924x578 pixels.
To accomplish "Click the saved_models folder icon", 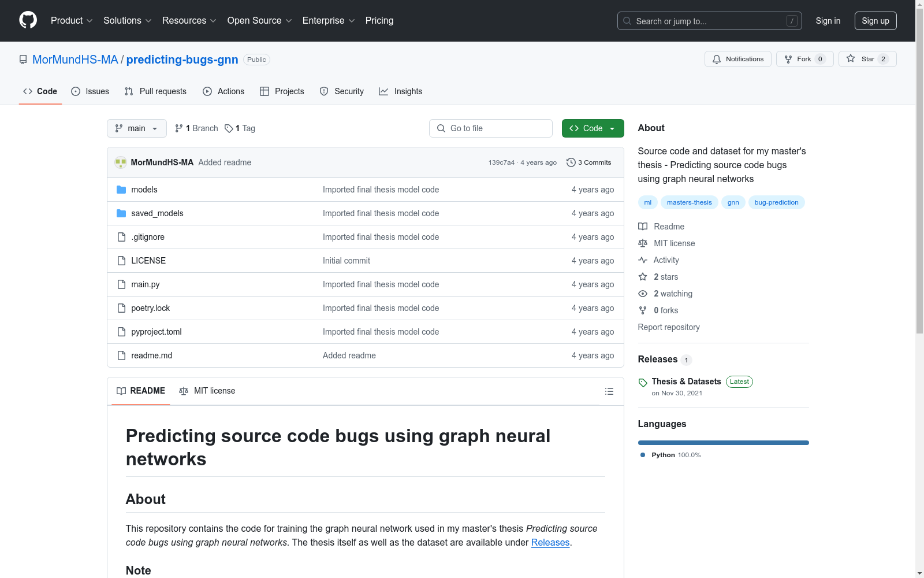I will 121,213.
